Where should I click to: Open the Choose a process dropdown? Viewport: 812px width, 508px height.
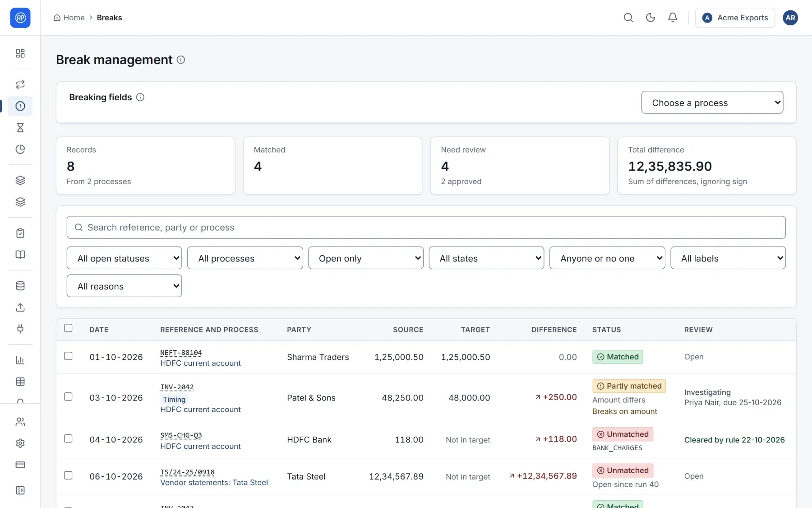pyautogui.click(x=712, y=103)
